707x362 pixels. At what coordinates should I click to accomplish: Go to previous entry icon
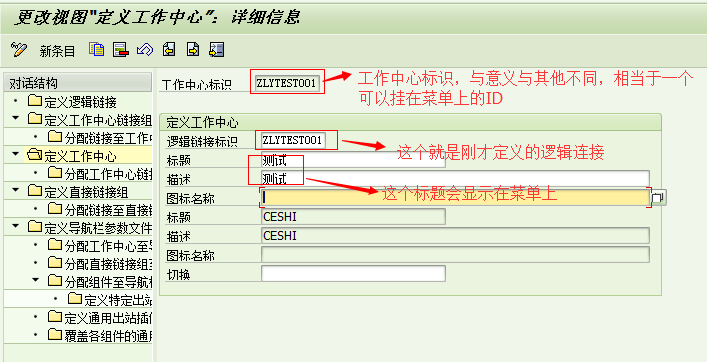169,50
